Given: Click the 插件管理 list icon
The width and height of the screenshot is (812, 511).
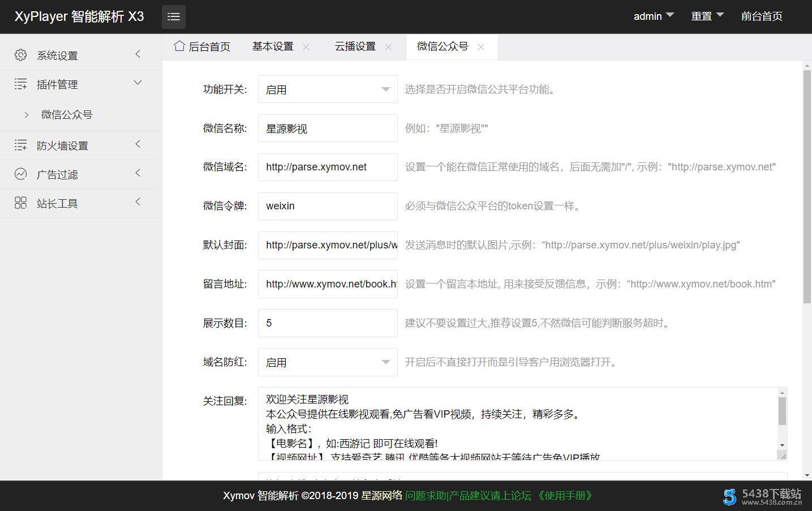Looking at the screenshot, I should tap(21, 84).
